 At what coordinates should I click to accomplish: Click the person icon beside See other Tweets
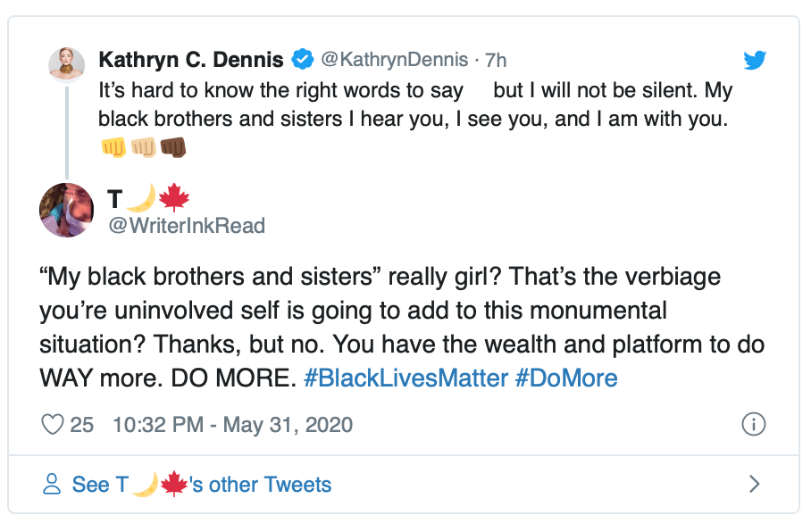53,485
